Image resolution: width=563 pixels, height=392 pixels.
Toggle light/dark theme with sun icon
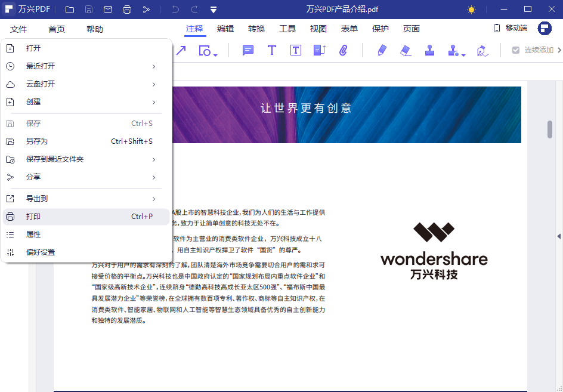[471, 9]
